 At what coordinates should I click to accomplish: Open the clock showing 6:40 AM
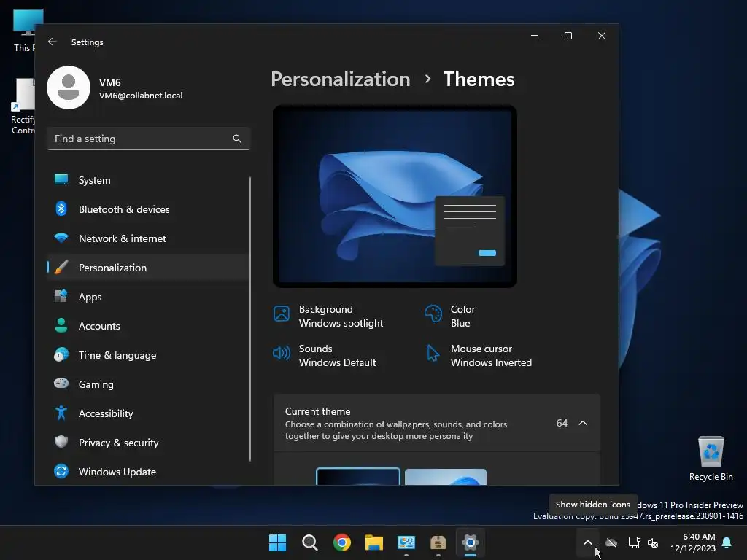point(693,542)
